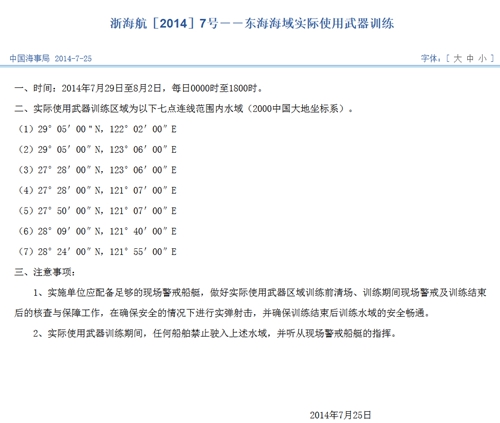
Task: Click coordinate row (5) 27°50′00″N
Action: pyautogui.click(x=97, y=211)
